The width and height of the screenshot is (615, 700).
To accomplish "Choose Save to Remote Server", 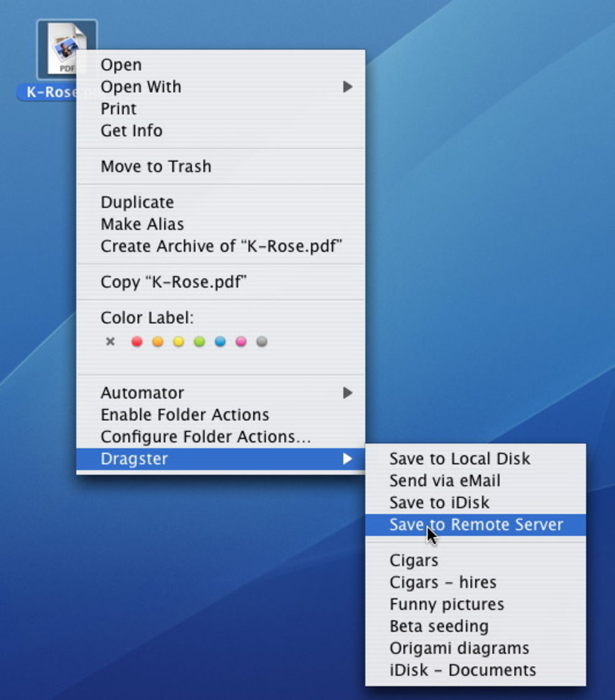I will point(476,524).
